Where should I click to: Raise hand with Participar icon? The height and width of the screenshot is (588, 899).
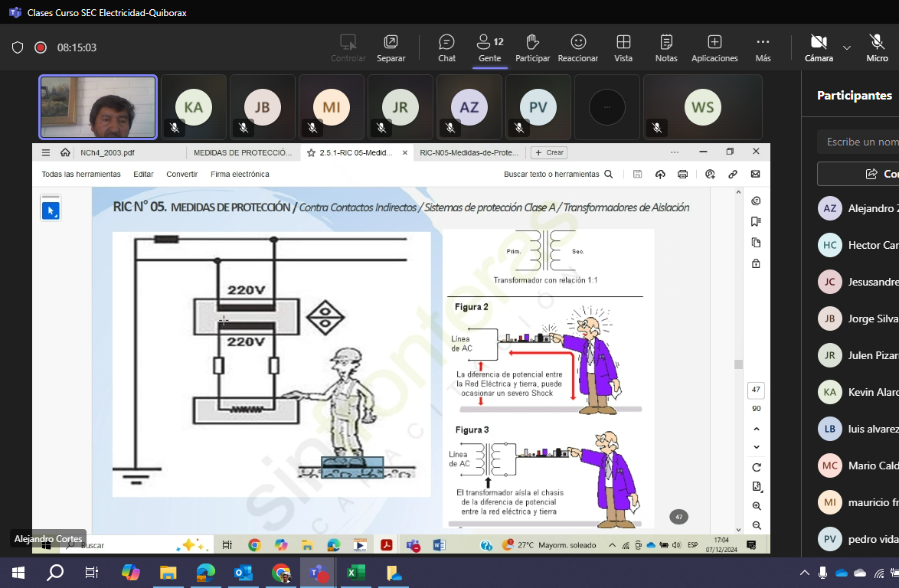(532, 47)
